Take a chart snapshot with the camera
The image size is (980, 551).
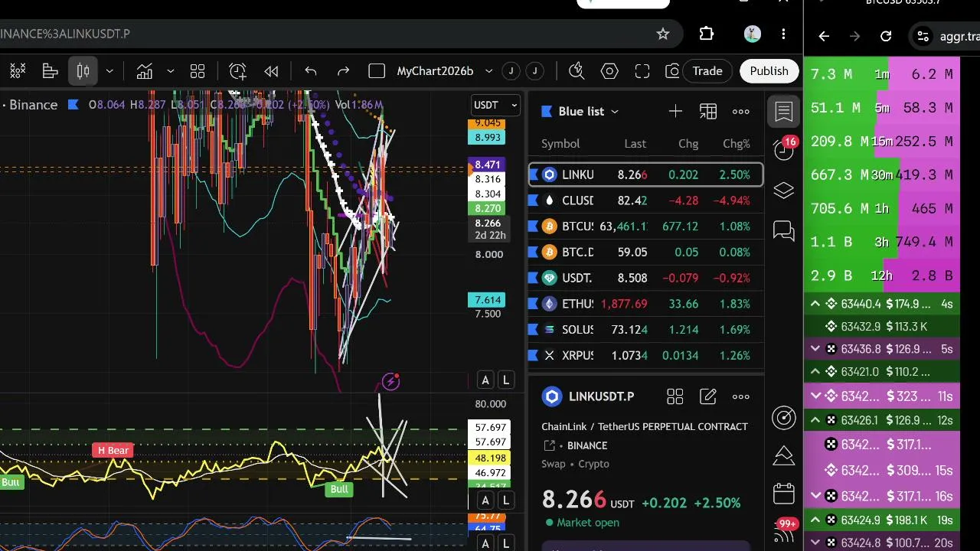(x=672, y=71)
